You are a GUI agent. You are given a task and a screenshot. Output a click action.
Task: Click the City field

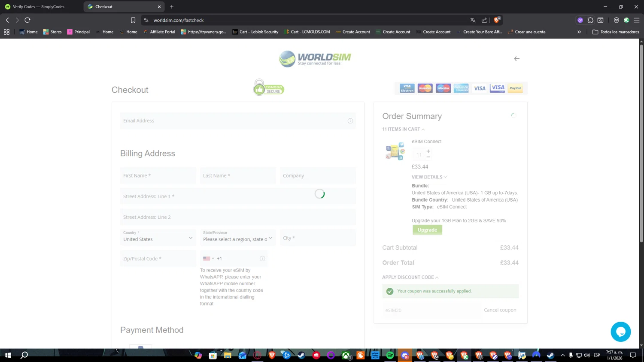tap(318, 238)
